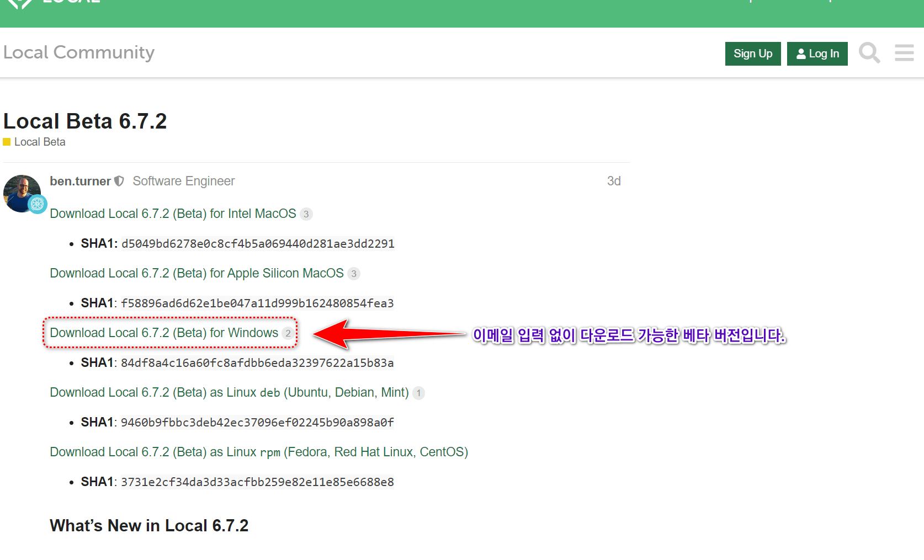Expand the "2" badge on the Windows download link
This screenshot has height=560, width=924.
tap(288, 333)
